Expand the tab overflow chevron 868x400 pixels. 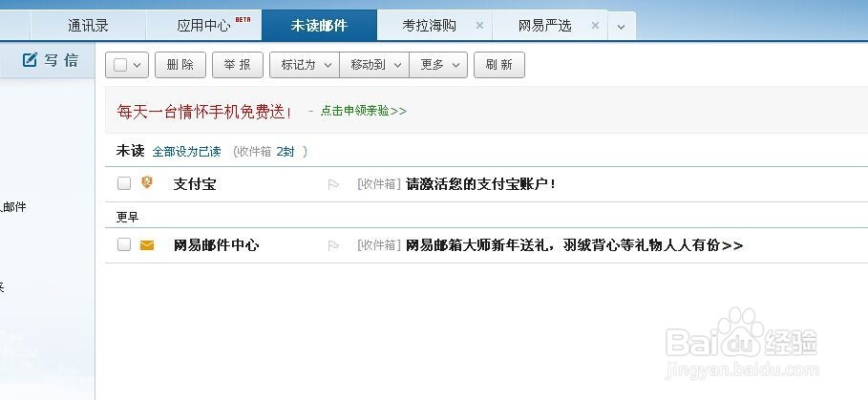coord(621,26)
